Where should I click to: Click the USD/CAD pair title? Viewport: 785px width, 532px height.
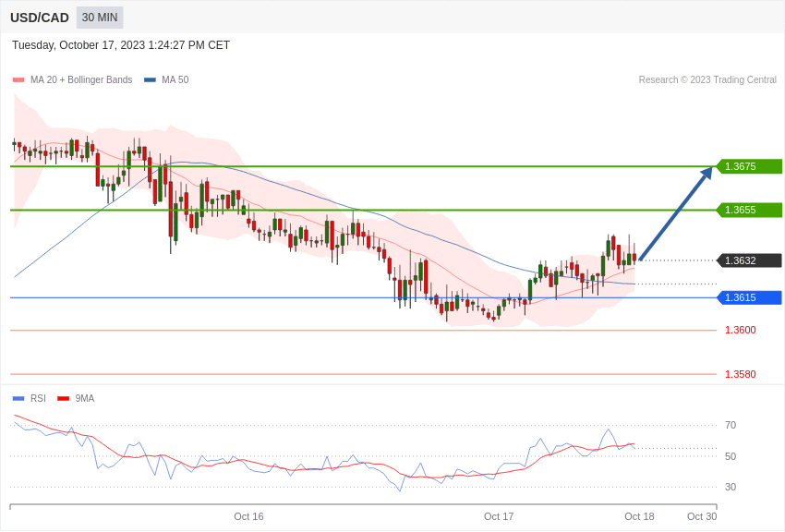click(x=40, y=18)
